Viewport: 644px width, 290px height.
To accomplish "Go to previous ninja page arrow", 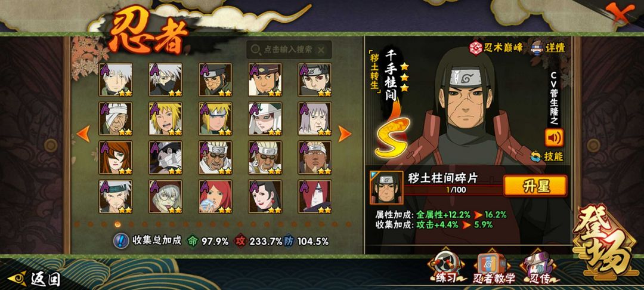I will point(83,134).
